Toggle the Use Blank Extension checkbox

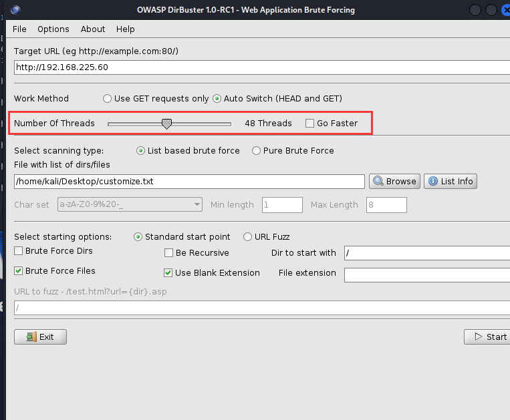(x=168, y=272)
